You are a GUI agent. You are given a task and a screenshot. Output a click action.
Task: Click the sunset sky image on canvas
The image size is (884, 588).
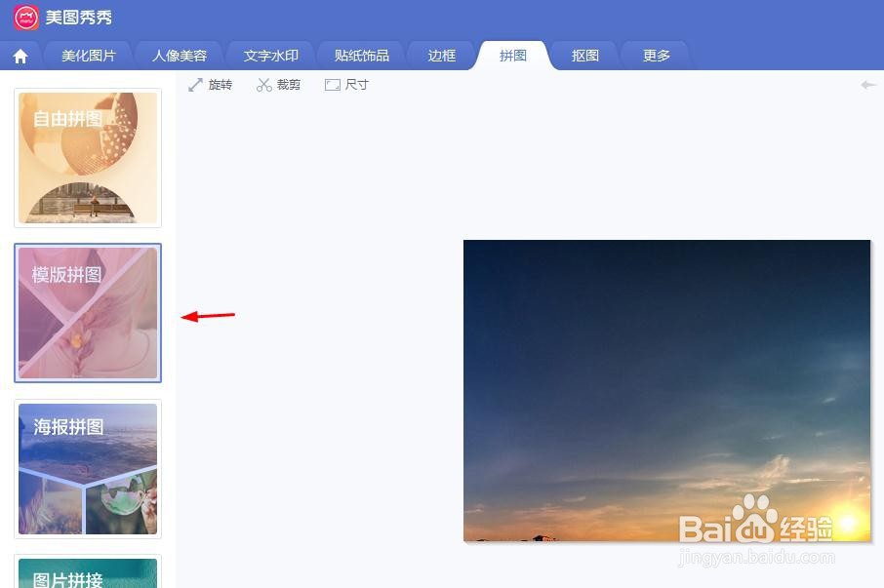pos(667,391)
